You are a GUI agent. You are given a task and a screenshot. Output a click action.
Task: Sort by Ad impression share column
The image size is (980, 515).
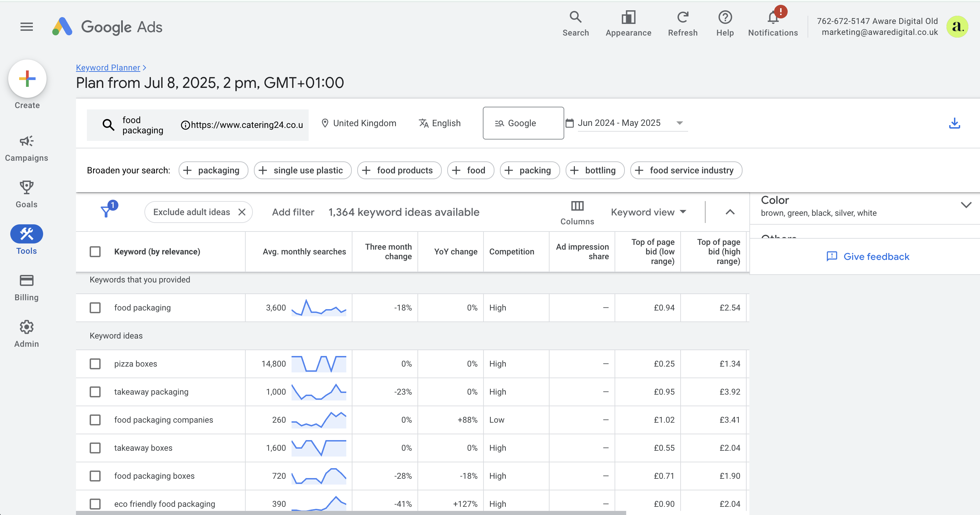click(x=582, y=252)
